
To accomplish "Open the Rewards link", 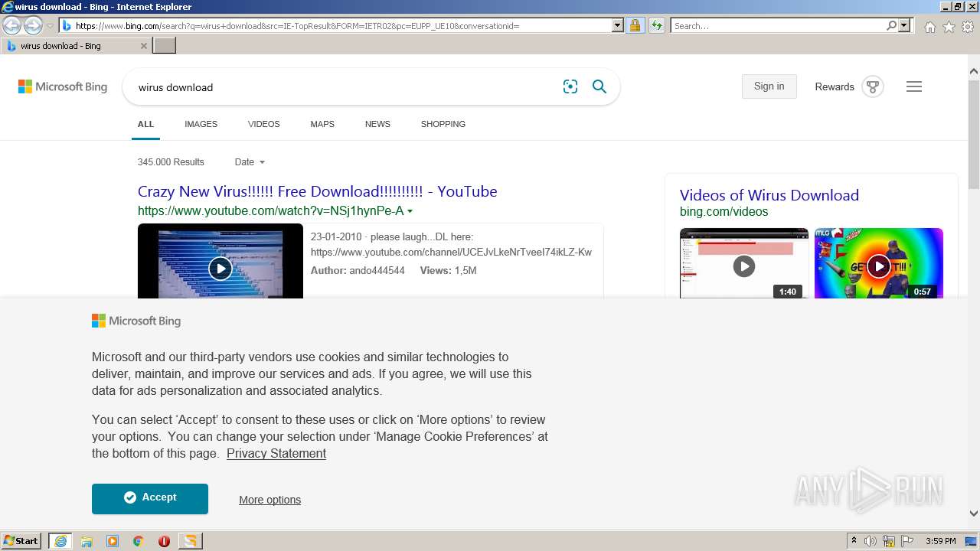I will (835, 87).
